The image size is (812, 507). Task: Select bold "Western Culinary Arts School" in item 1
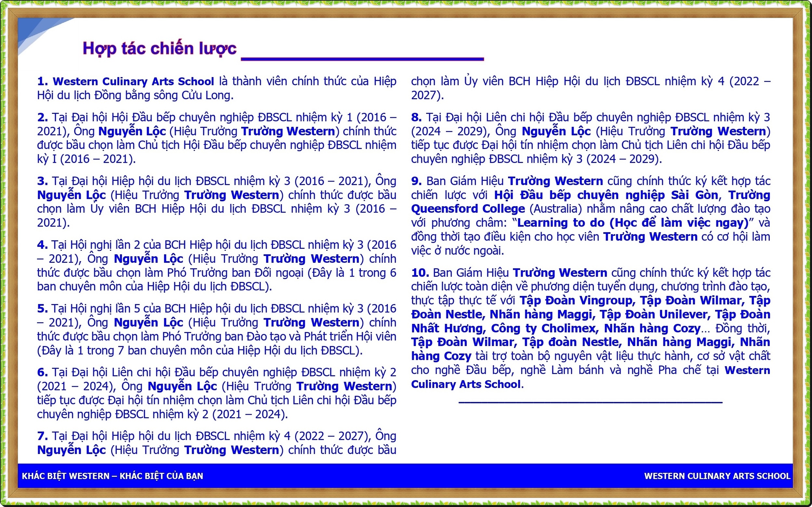coord(133,82)
